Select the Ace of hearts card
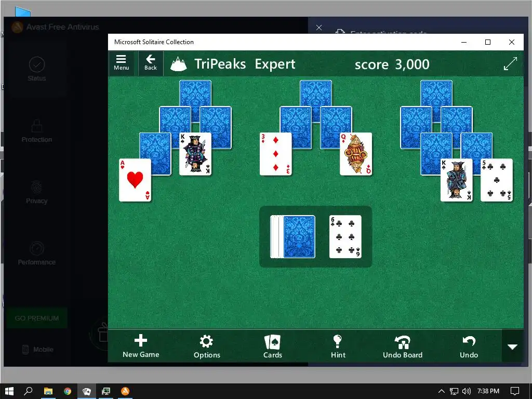This screenshot has width=532, height=399. [x=135, y=180]
